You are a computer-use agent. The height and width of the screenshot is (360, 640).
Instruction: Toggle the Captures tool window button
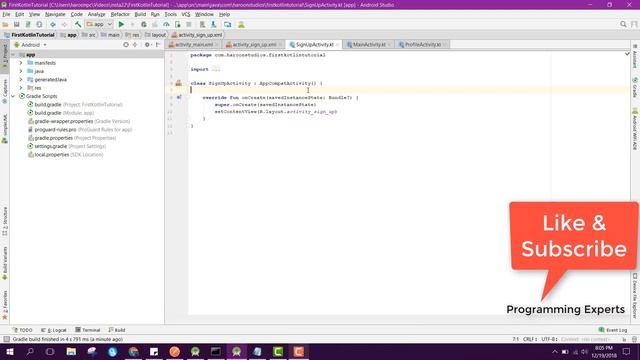click(x=5, y=91)
